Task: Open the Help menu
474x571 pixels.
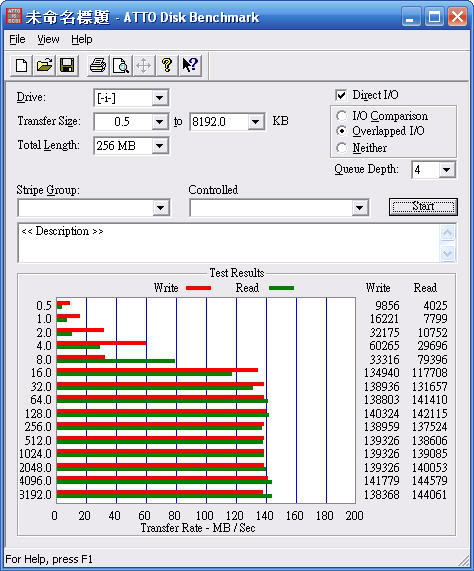Action: 82,39
